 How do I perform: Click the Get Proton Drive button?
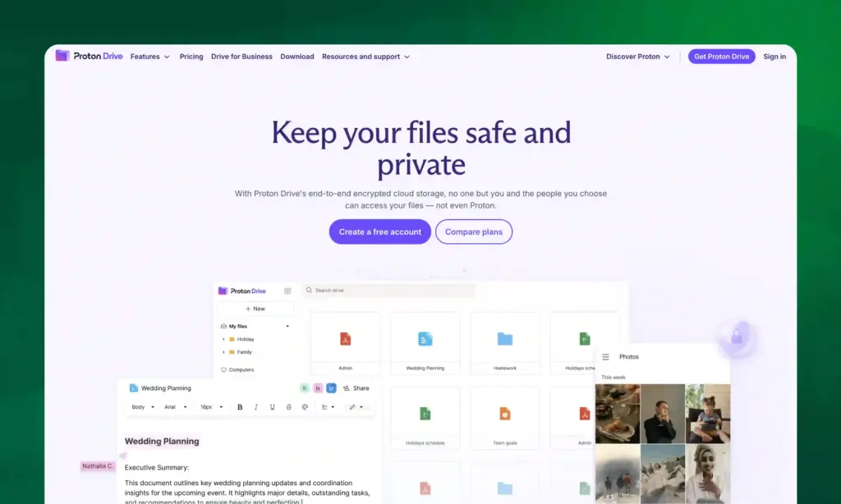click(721, 57)
